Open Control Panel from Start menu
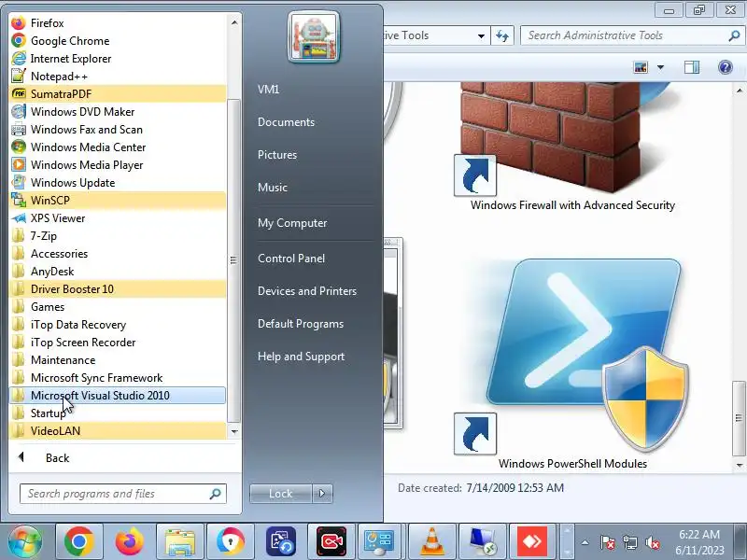 click(291, 259)
